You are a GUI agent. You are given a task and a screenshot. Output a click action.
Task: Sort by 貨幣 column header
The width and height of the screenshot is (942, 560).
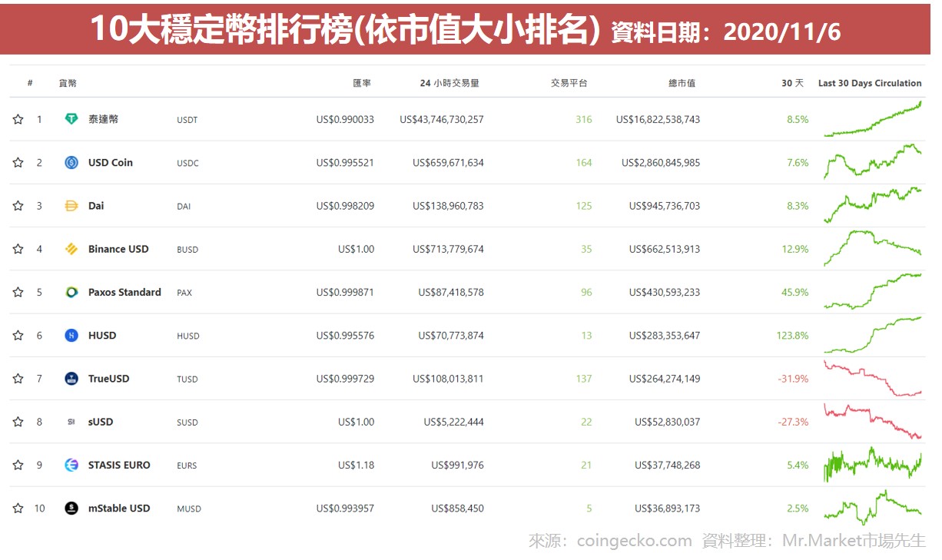pyautogui.click(x=68, y=83)
